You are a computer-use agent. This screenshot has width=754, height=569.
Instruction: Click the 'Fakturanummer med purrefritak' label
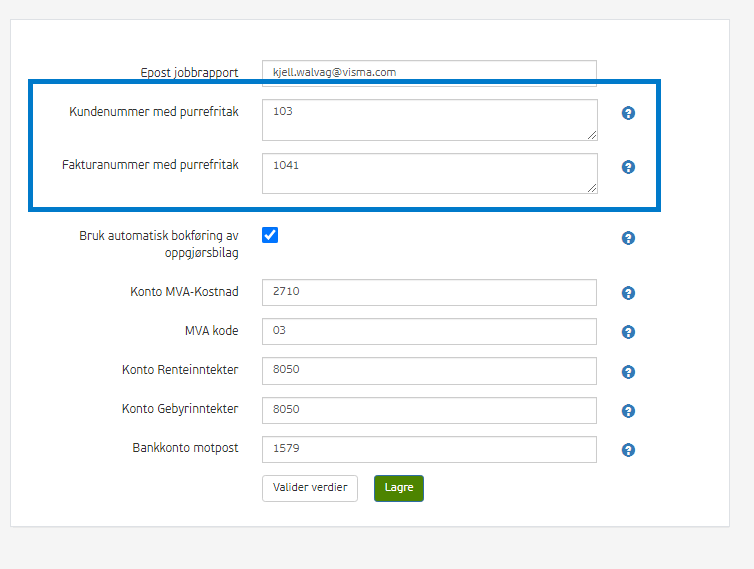151,165
